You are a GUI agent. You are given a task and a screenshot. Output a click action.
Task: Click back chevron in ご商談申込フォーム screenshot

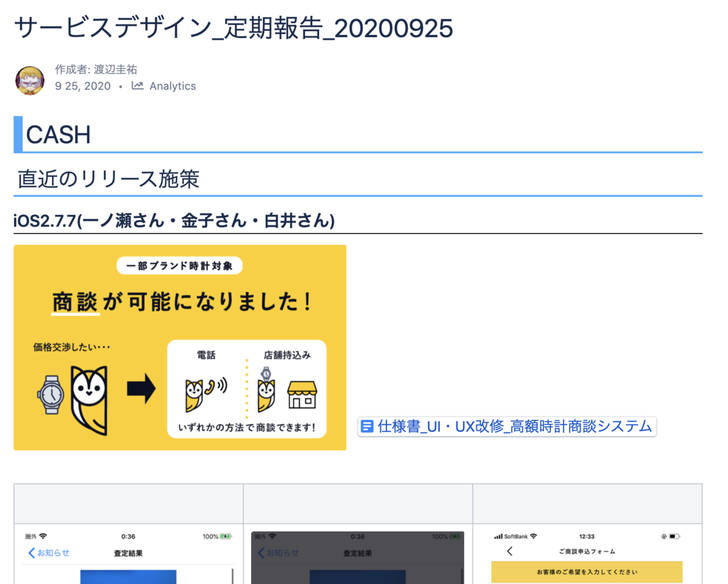(x=510, y=551)
